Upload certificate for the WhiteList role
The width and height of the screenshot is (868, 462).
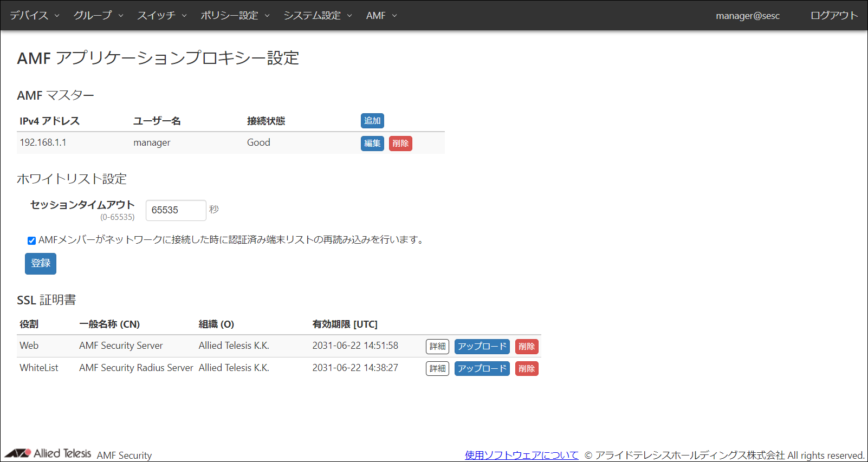pyautogui.click(x=482, y=369)
